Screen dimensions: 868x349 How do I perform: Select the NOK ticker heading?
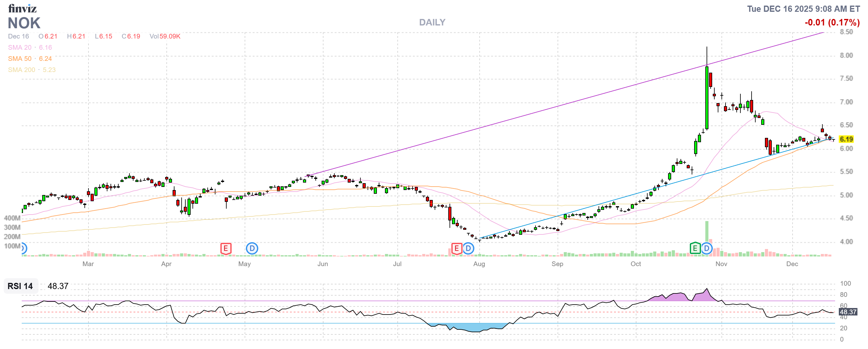(x=24, y=24)
